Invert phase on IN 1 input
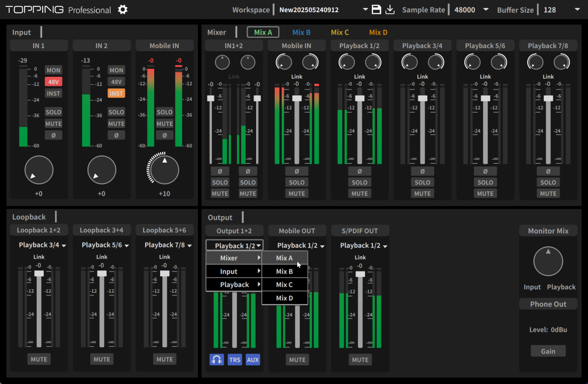 coord(54,135)
